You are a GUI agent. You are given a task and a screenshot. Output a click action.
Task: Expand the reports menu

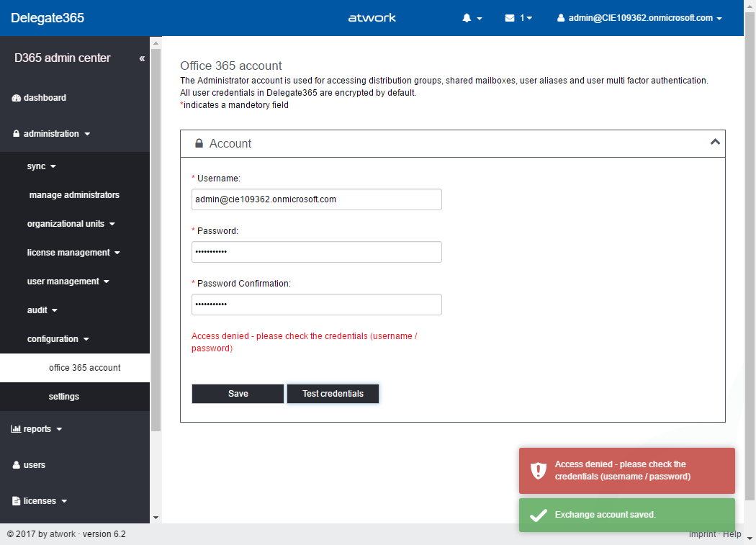coord(37,429)
